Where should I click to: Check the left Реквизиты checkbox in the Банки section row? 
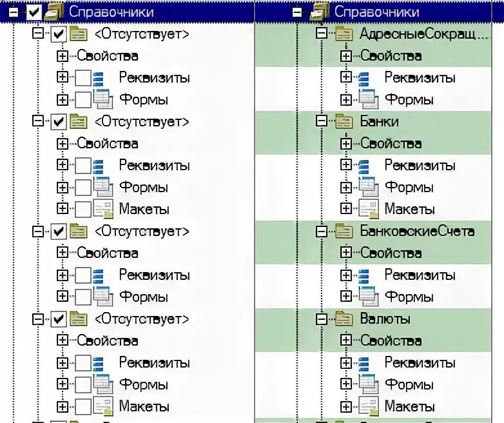coord(83,166)
